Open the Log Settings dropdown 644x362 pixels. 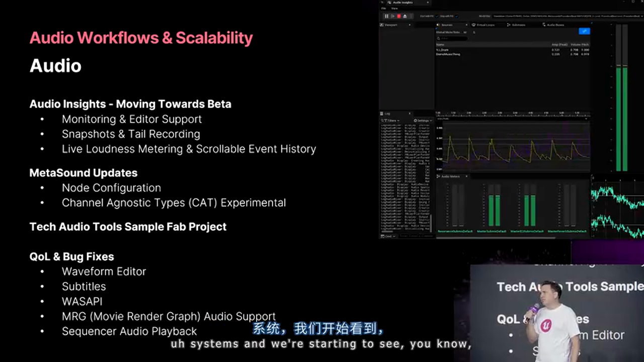422,121
